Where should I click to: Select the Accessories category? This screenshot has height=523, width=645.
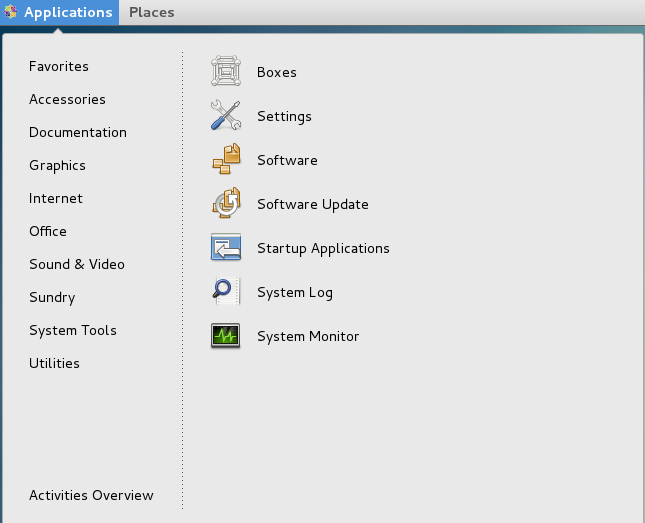[67, 99]
